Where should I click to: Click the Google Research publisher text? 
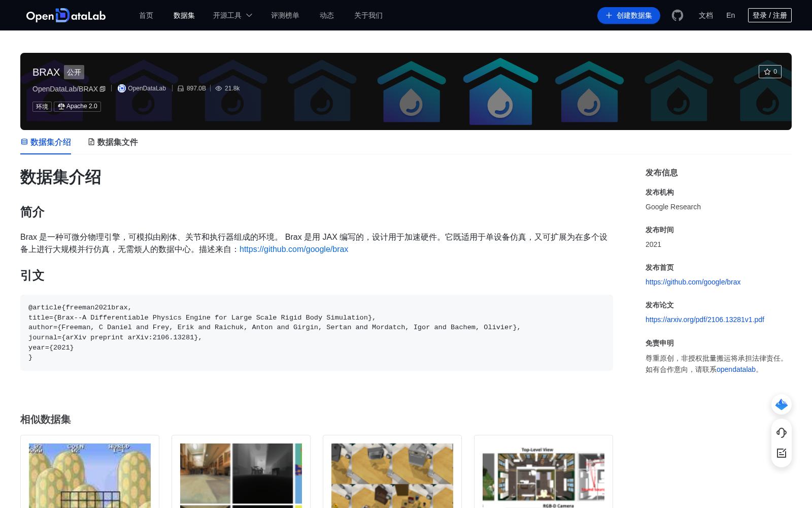pyautogui.click(x=673, y=207)
